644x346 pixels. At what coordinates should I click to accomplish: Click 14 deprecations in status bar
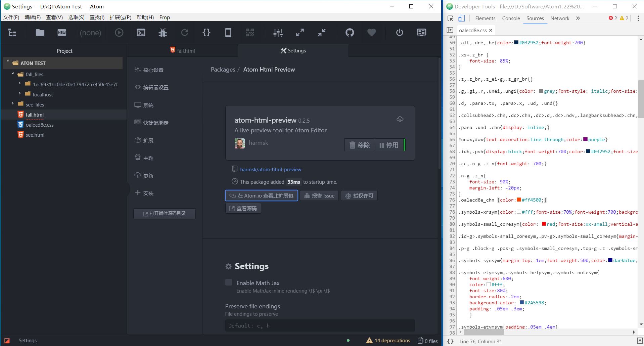tap(388, 340)
